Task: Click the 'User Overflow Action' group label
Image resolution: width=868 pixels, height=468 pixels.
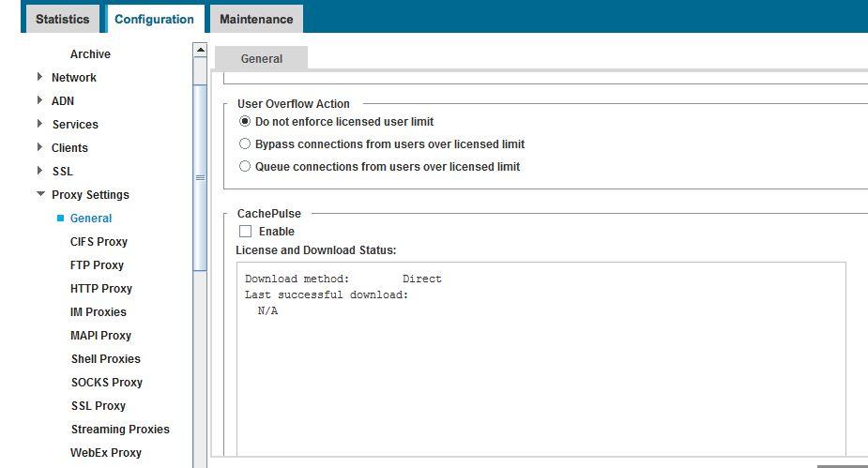Action: (x=294, y=104)
